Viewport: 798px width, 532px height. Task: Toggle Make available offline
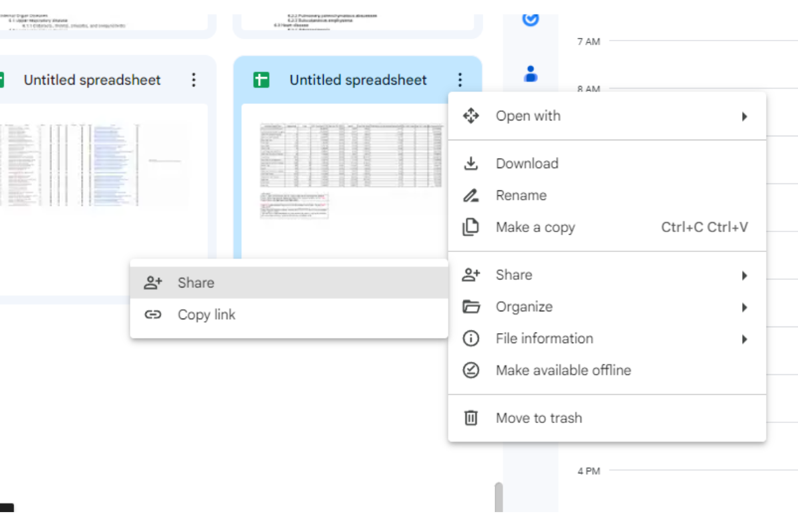pos(563,370)
